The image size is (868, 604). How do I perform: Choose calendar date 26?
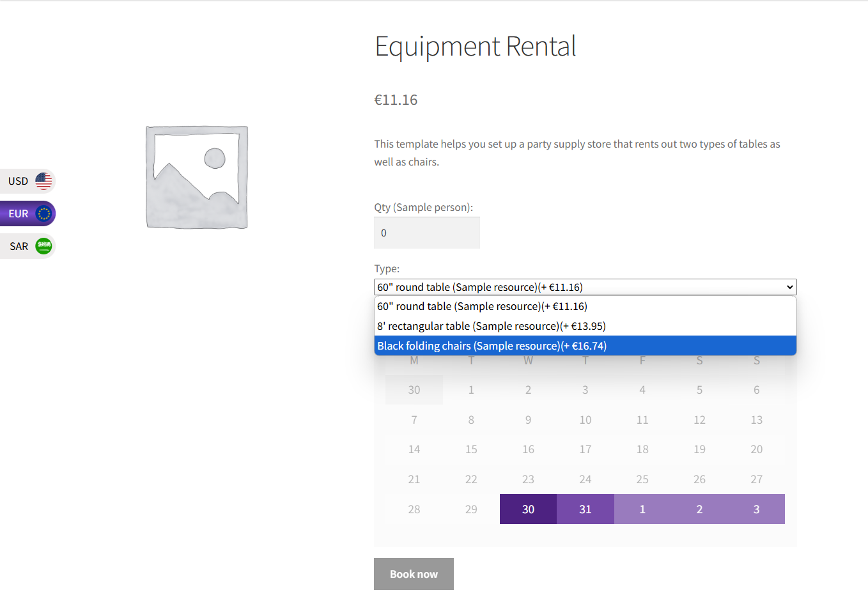699,479
